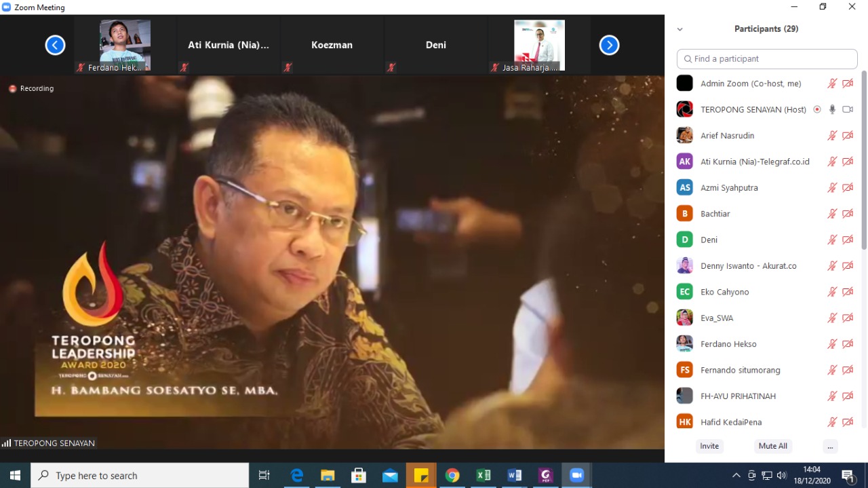Click the Invite button
The image size is (868, 488).
tap(709, 446)
